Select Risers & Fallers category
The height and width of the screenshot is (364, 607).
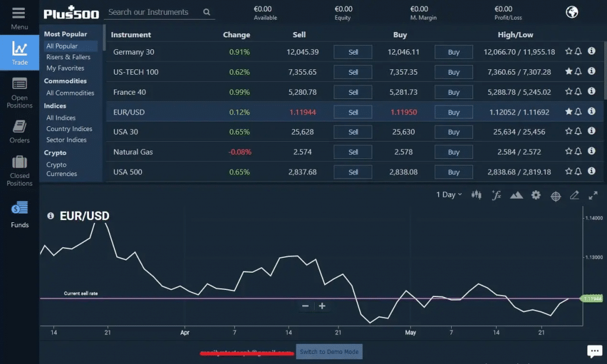(x=68, y=57)
